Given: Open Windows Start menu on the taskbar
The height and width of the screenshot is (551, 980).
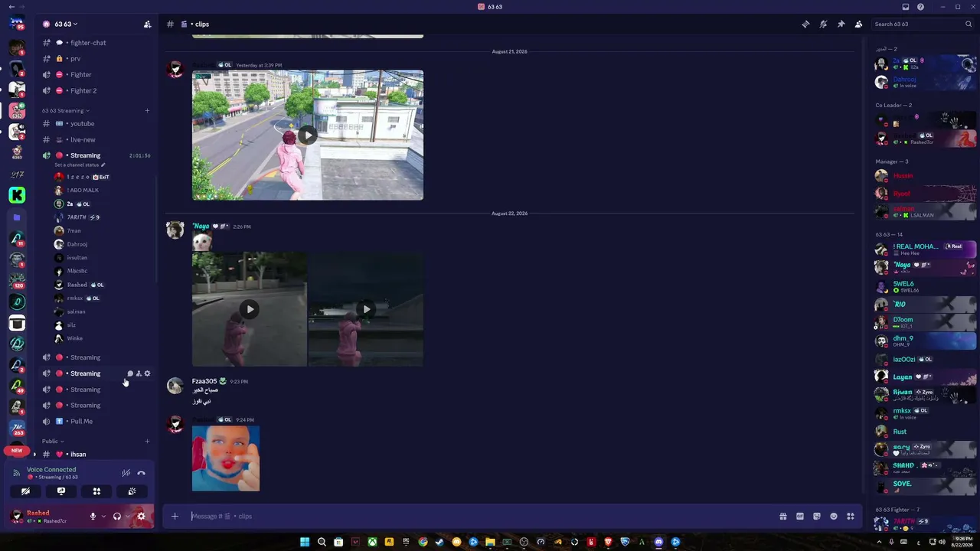Looking at the screenshot, I should click(x=305, y=542).
